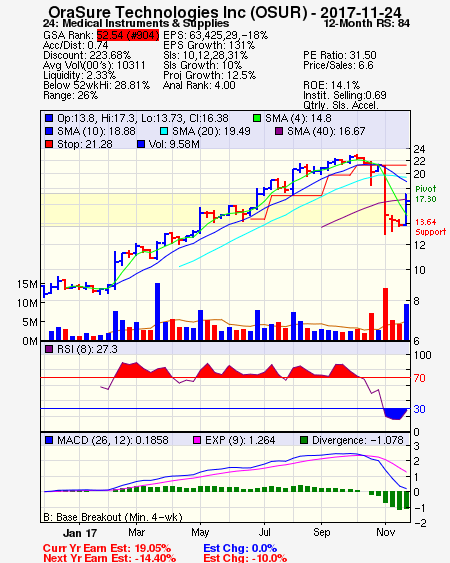Viewport: 450px width, 563px height.
Task: Click the purple RSI (8) legend swatch
Action: click(x=49, y=349)
